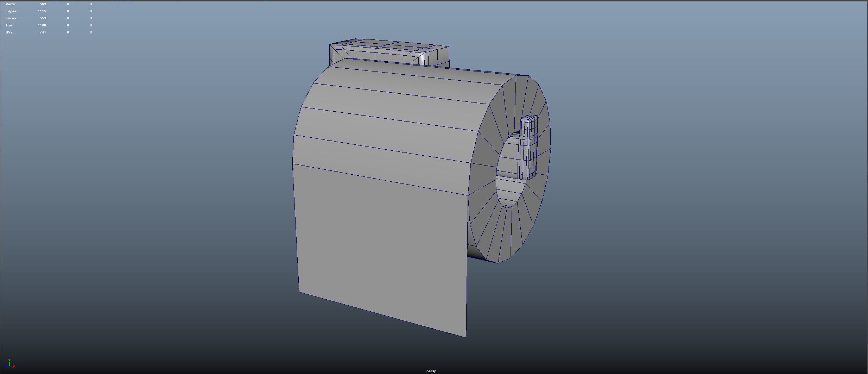The image size is (868, 374).
Task: Select the rectangular holder box above the roll
Action: [389, 52]
